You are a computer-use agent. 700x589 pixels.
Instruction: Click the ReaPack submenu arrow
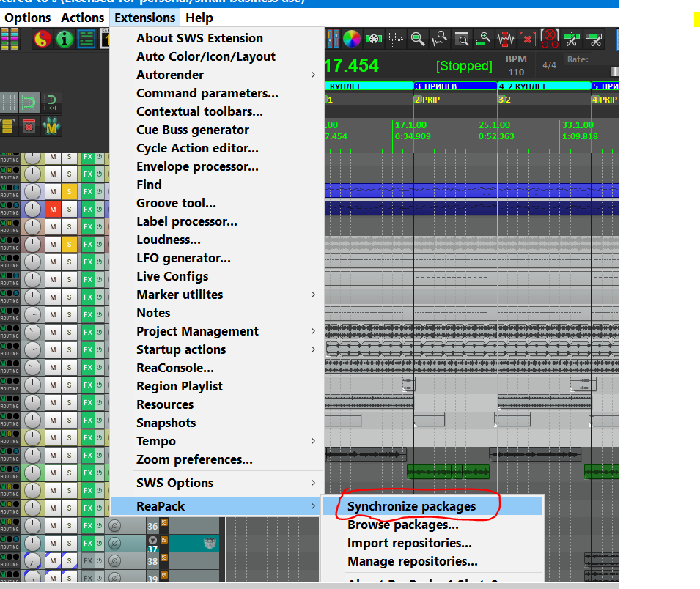(x=313, y=506)
